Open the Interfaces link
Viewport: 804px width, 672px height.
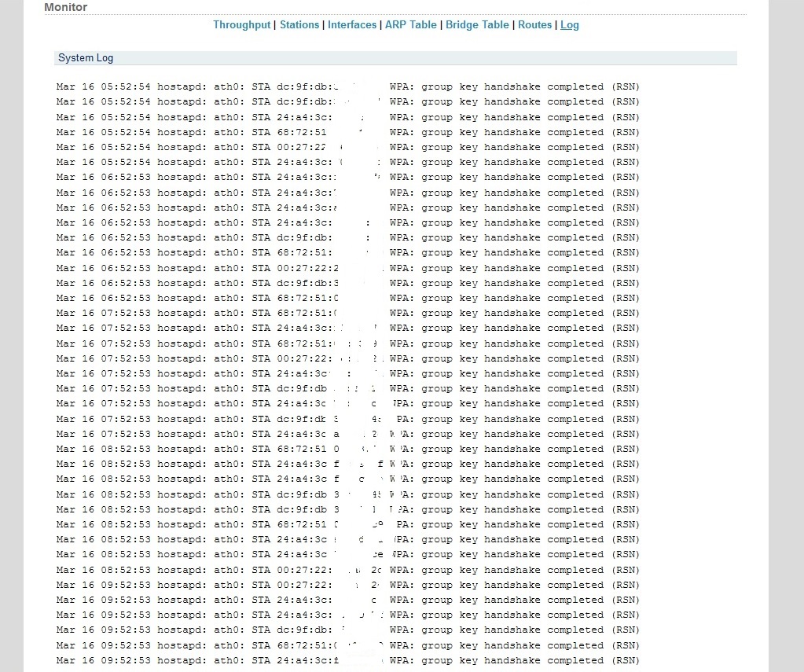tap(352, 24)
